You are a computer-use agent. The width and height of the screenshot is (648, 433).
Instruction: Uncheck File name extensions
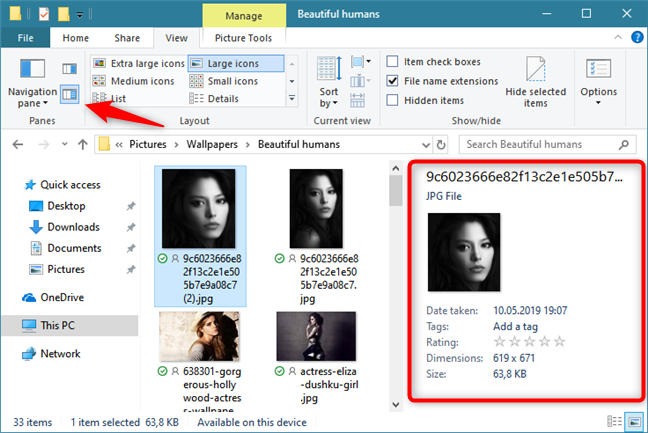[x=392, y=81]
